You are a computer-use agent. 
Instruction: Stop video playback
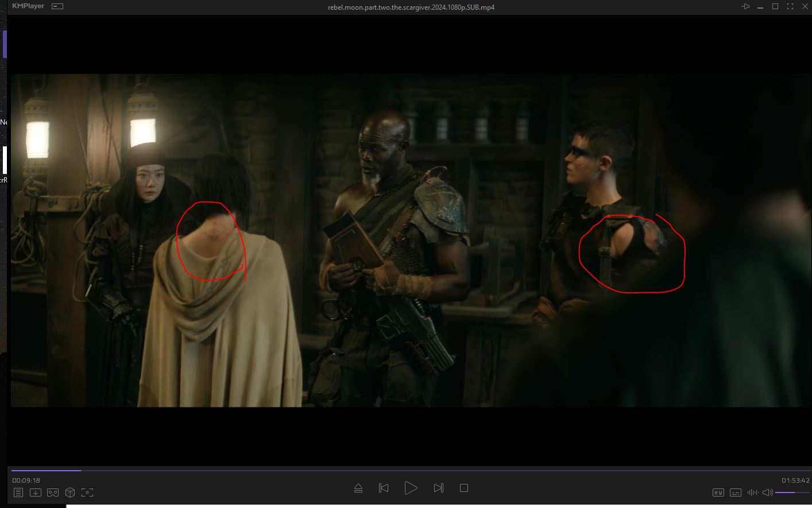464,488
